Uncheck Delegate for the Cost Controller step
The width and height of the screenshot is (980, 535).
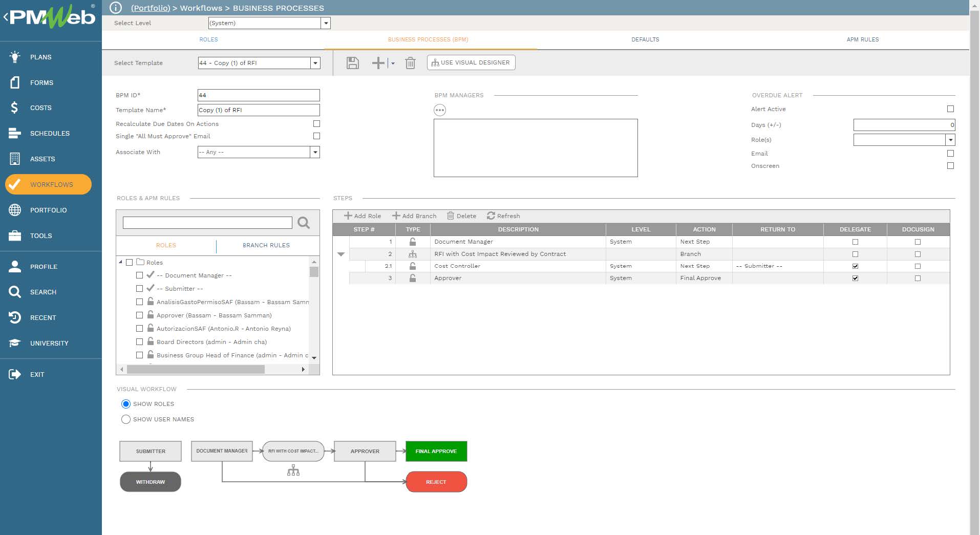[855, 266]
